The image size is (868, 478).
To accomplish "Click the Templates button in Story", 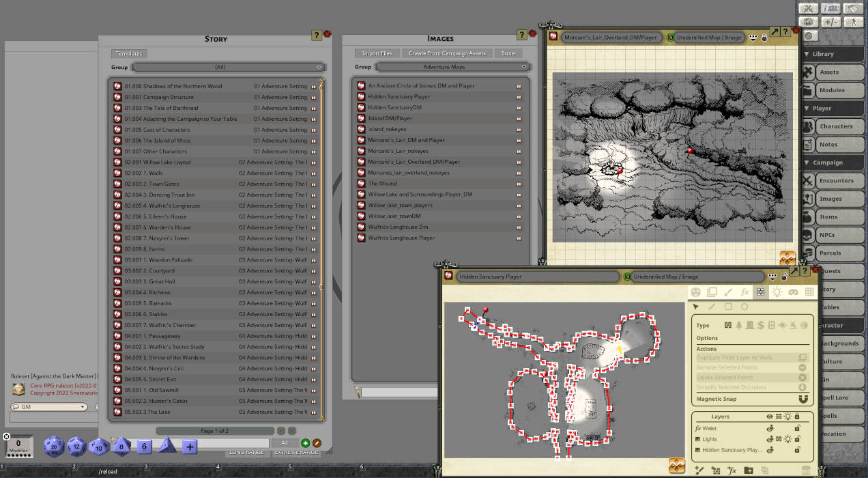I will pyautogui.click(x=129, y=53).
